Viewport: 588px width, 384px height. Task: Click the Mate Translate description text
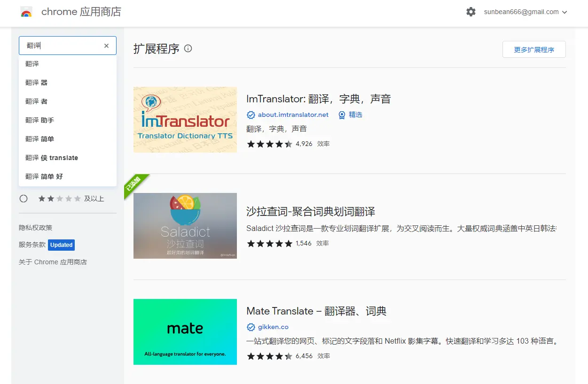tap(402, 341)
